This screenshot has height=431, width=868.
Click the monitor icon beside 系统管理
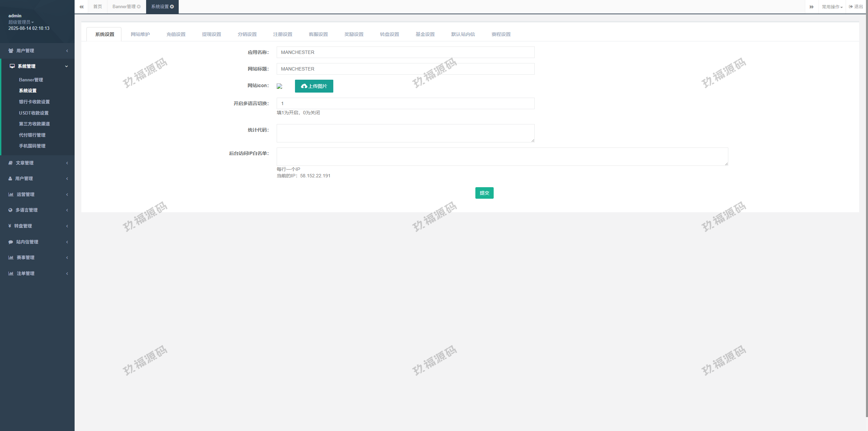(12, 66)
